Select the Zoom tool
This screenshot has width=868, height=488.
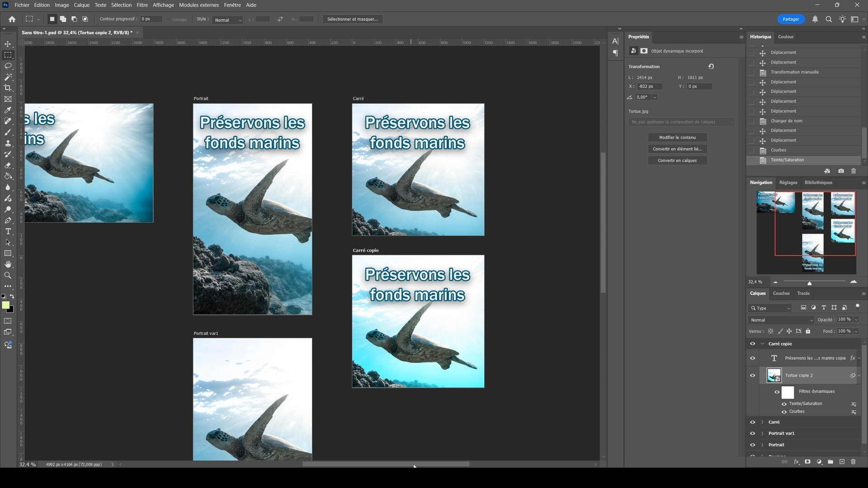coord(8,275)
